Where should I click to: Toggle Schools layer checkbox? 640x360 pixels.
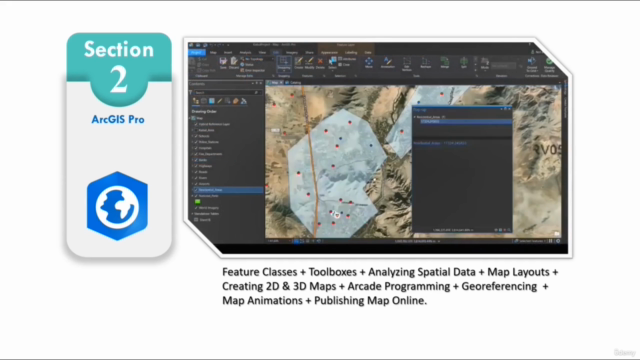[196, 136]
